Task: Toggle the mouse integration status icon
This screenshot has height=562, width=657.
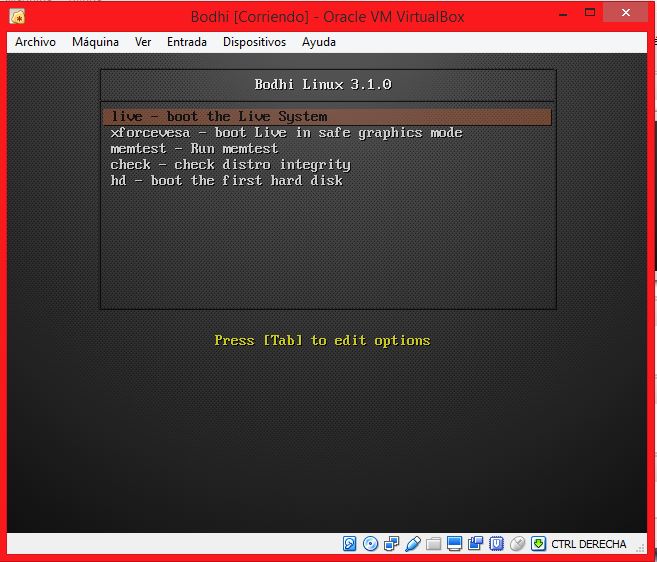Action: coord(517,544)
